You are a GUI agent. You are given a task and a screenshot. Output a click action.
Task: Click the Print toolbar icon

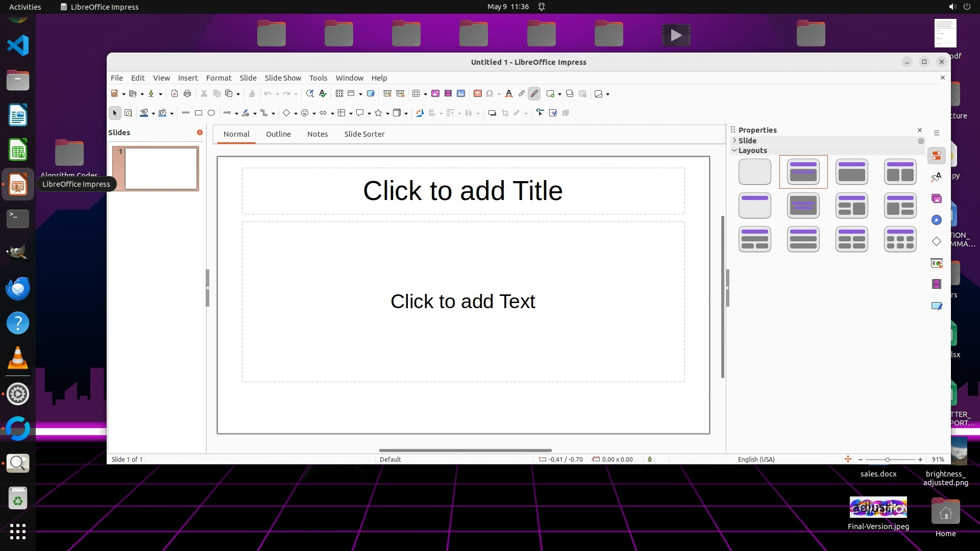click(187, 93)
